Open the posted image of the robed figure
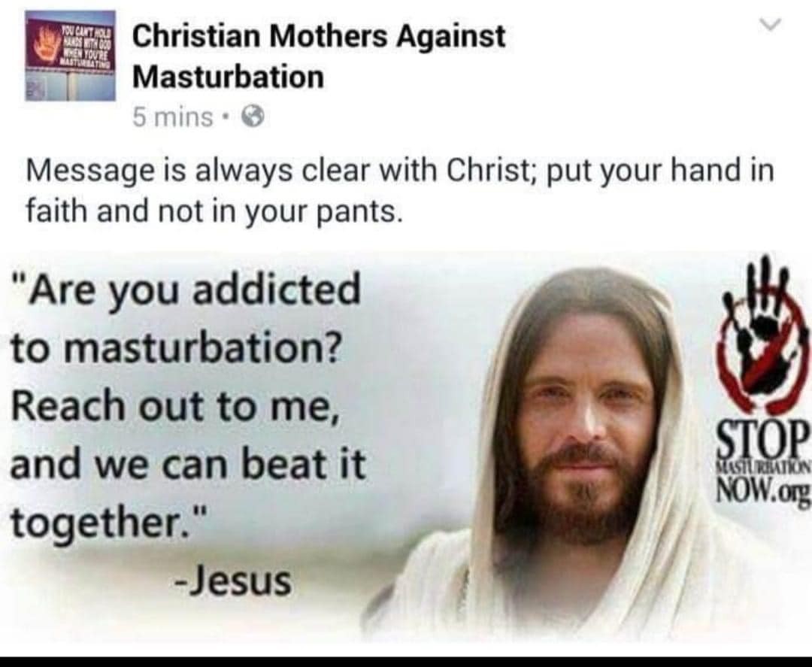 coord(406,447)
